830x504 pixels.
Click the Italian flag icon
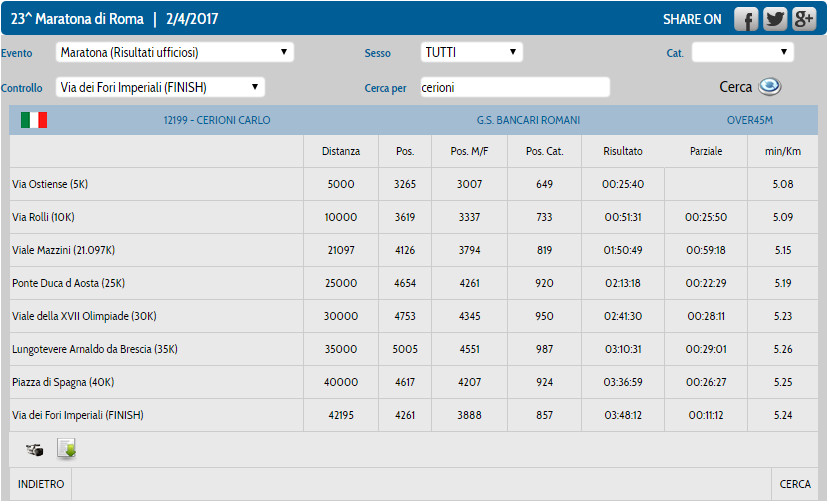pyautogui.click(x=34, y=120)
